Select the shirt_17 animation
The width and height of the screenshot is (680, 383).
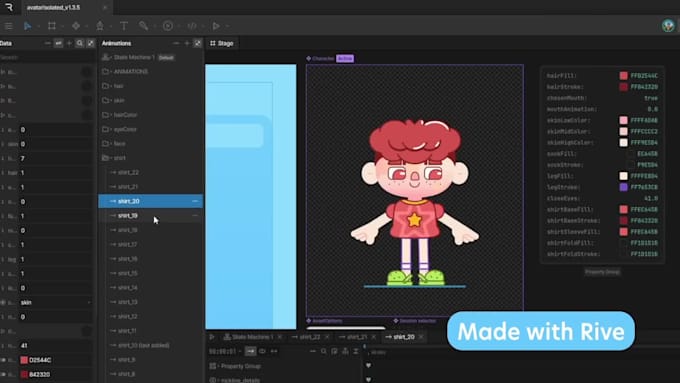tap(128, 244)
